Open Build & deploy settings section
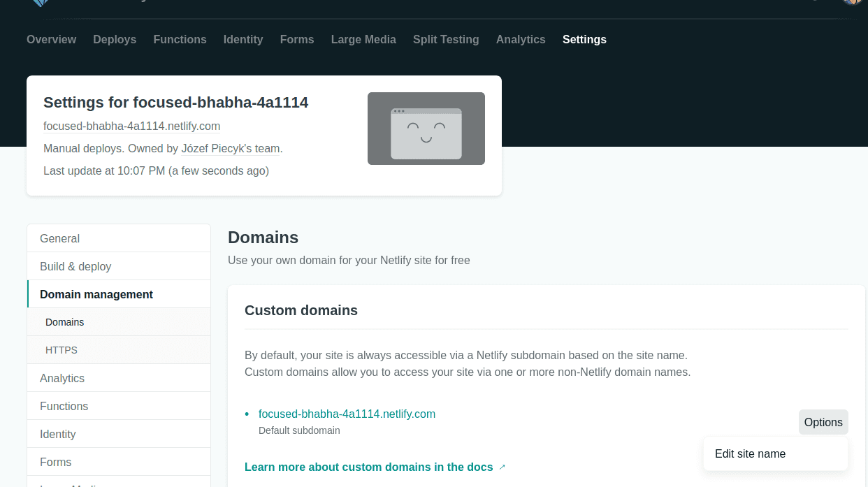This screenshot has height=487, width=868. pyautogui.click(x=75, y=266)
